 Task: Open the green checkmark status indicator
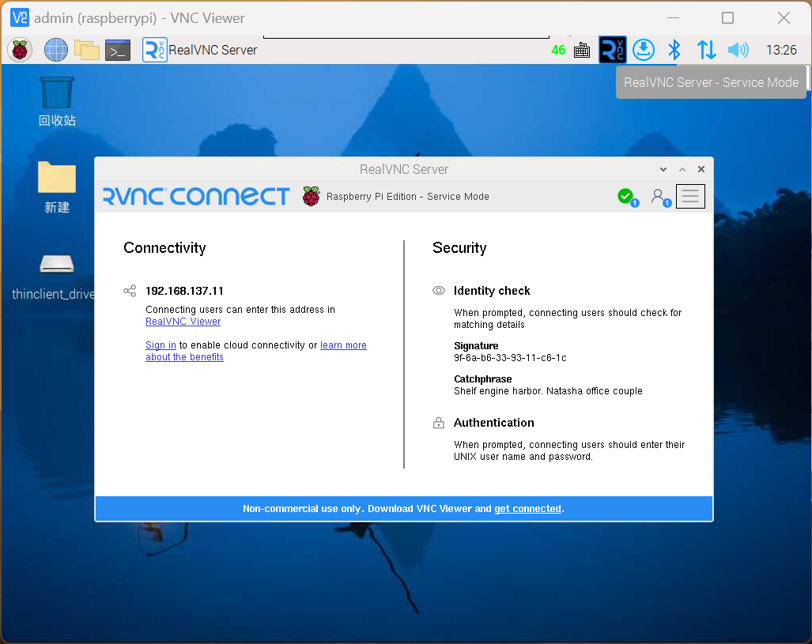[x=628, y=198]
